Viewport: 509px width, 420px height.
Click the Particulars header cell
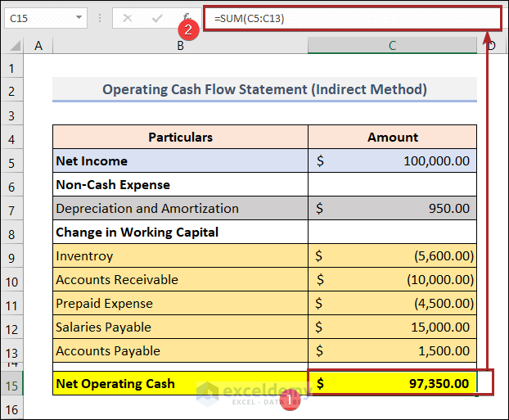180,137
